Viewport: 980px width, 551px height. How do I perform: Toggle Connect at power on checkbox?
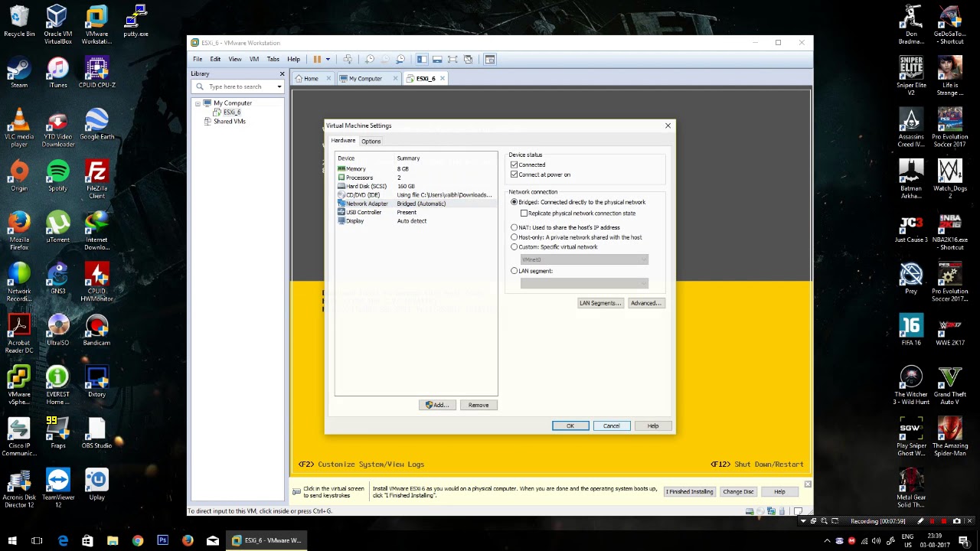(514, 174)
